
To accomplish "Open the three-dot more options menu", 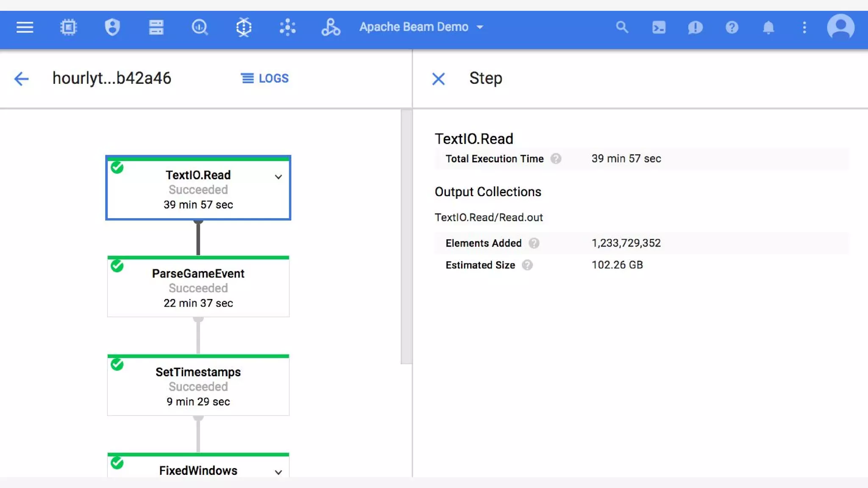I will click(804, 28).
